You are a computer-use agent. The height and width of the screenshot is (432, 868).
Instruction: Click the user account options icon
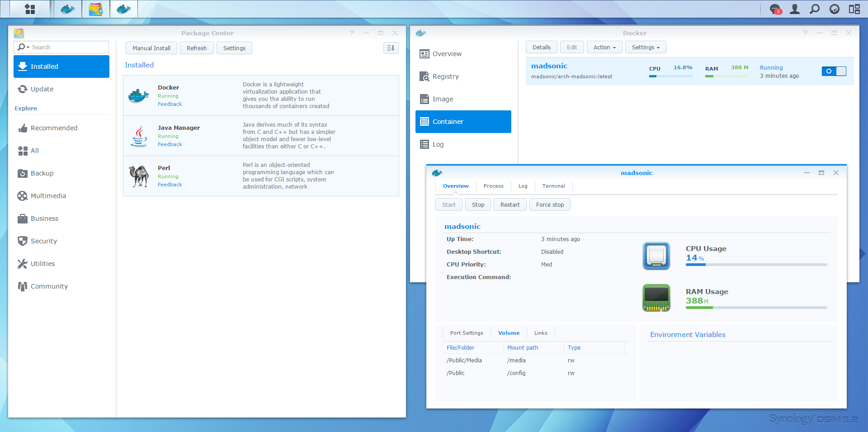[x=794, y=9]
